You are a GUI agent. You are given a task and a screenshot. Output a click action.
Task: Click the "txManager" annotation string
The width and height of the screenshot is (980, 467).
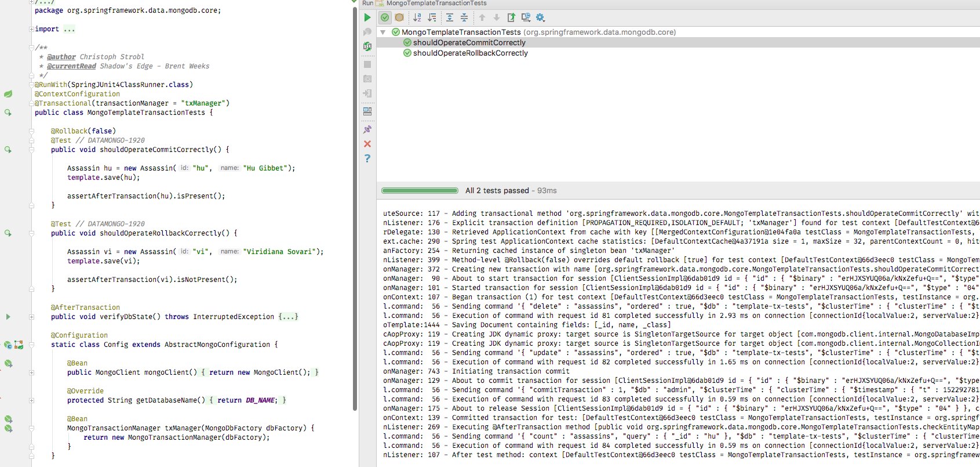(x=203, y=103)
